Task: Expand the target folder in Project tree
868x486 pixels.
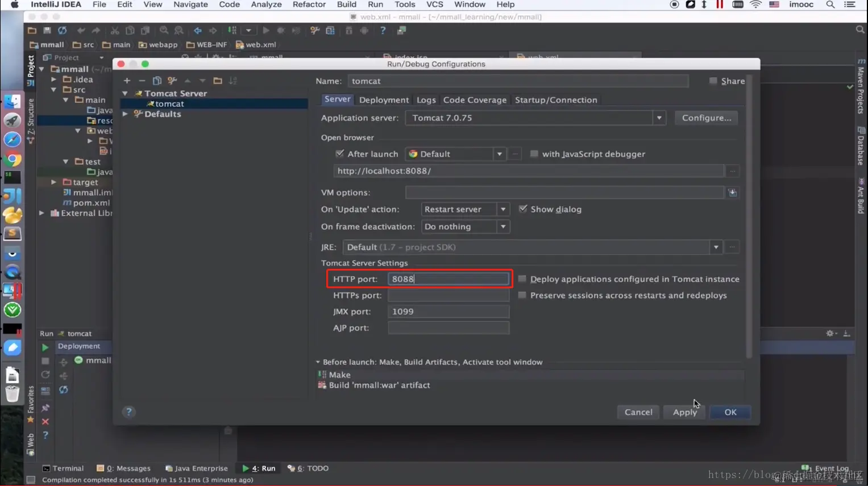Action: pos(54,182)
